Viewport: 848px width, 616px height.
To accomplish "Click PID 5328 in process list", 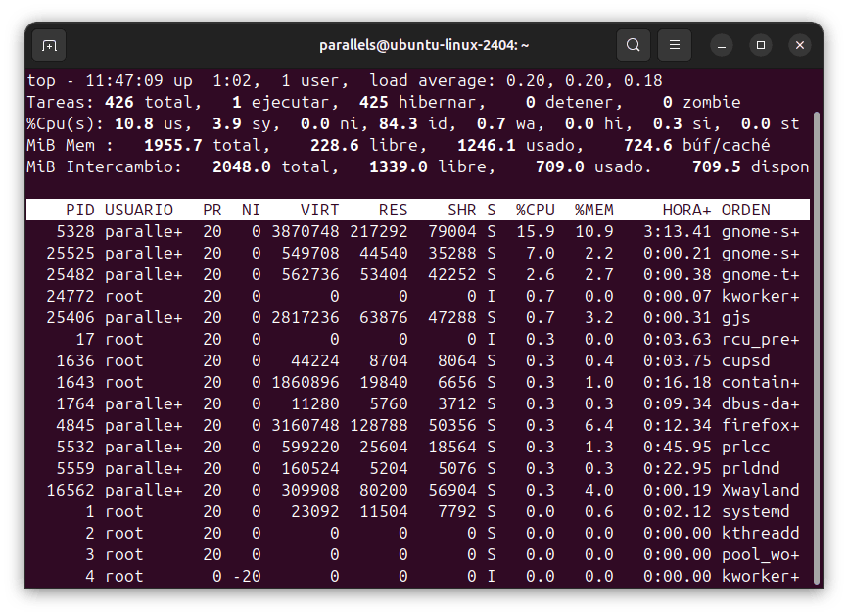I will tap(75, 231).
